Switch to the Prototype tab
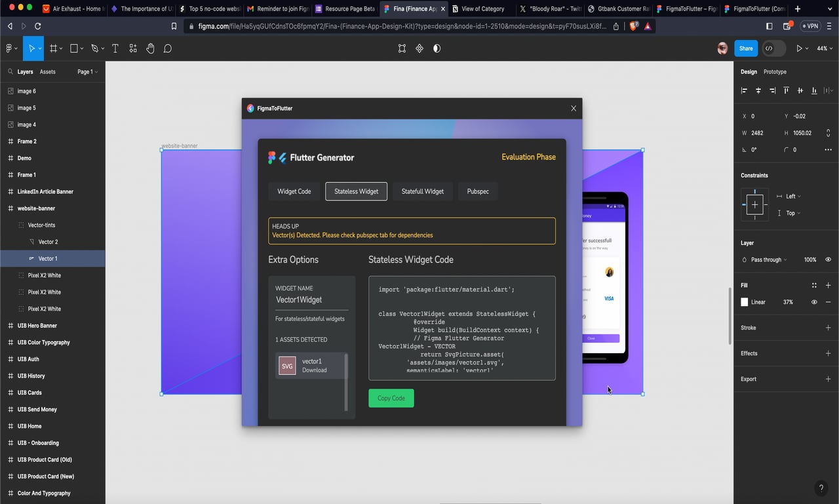The width and height of the screenshot is (839, 504). [774, 71]
